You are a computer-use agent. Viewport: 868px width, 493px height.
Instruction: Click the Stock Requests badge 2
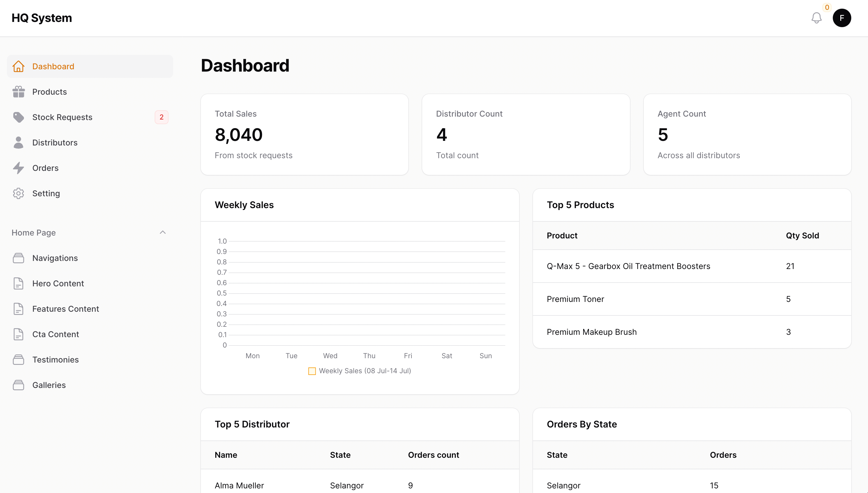(161, 117)
